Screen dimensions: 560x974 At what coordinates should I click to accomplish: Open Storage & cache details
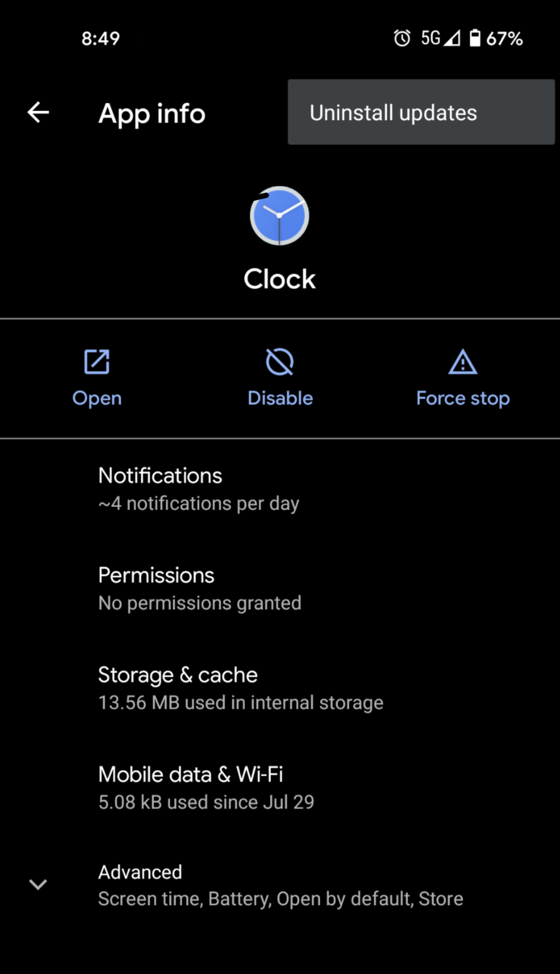point(280,688)
